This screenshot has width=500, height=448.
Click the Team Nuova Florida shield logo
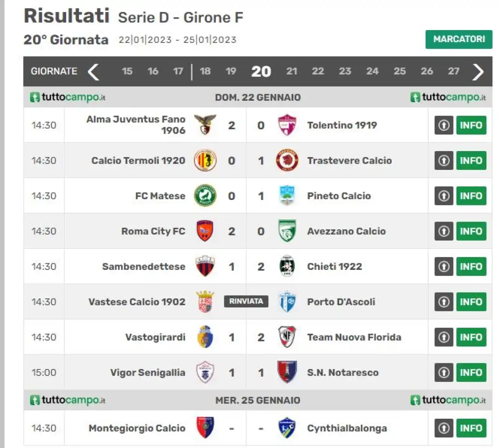(x=287, y=337)
